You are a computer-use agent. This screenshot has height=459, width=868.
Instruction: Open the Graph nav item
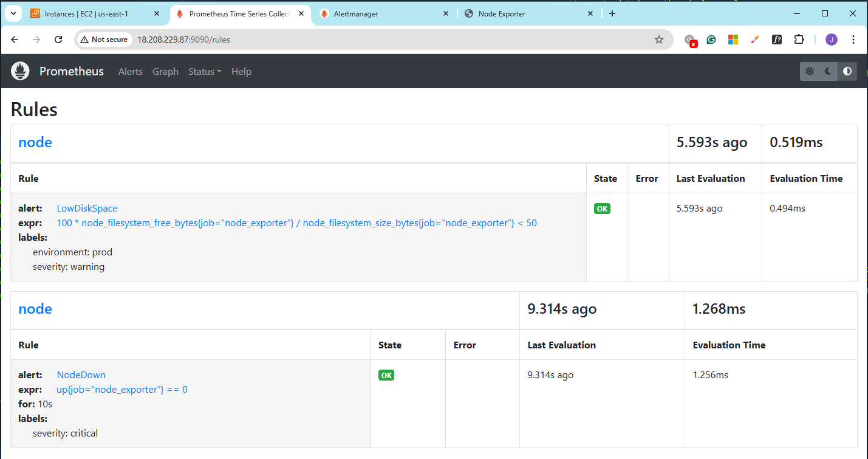pos(165,72)
